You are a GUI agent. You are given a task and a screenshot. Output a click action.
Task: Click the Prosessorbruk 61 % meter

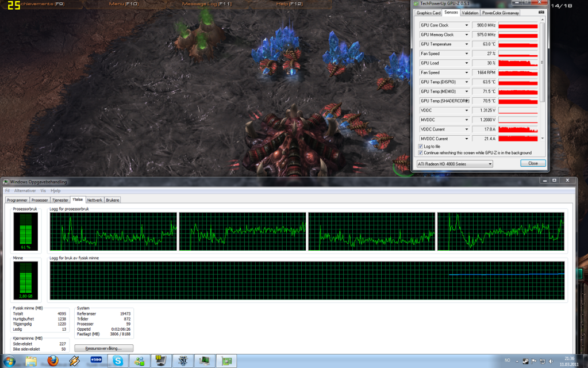(25, 232)
